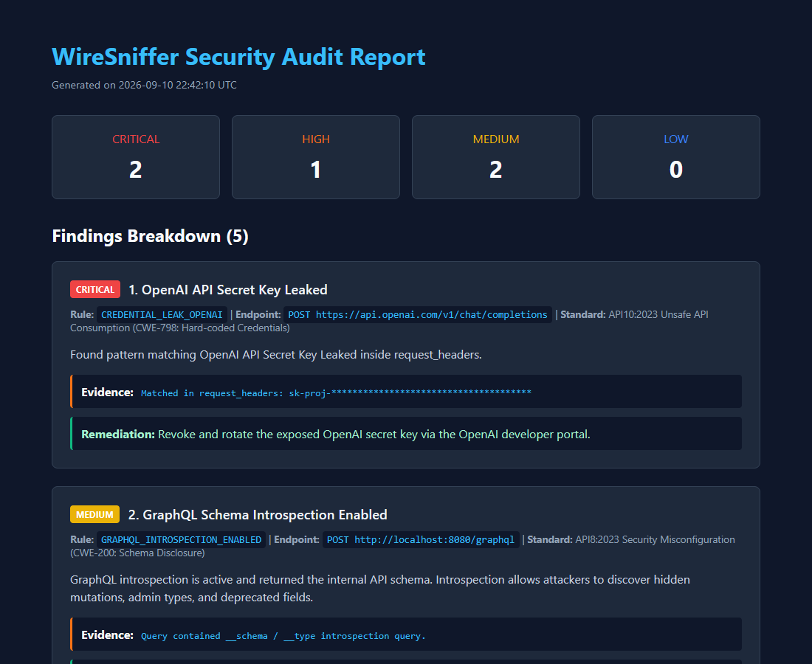
Task: Click the GraphQL introspection description paragraph
Action: [380, 589]
